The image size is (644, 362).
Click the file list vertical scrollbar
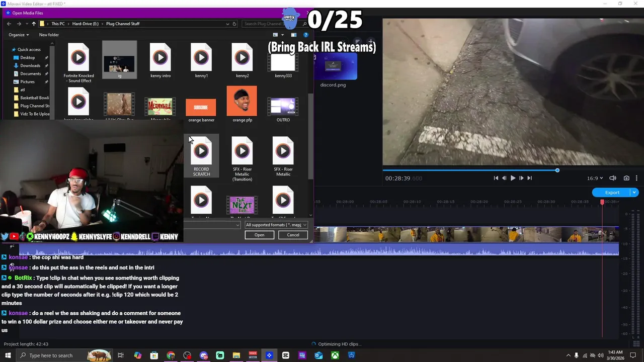(310, 136)
